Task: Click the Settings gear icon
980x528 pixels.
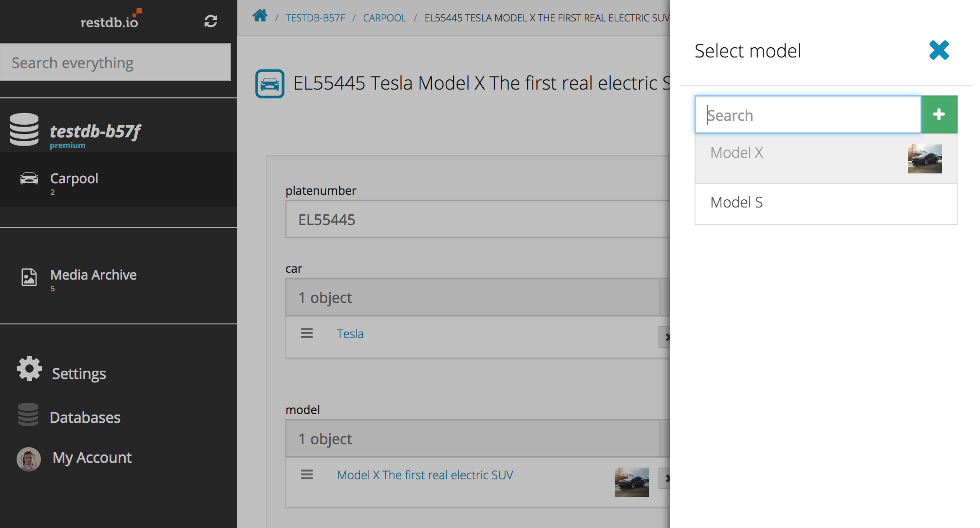Action: pos(29,368)
